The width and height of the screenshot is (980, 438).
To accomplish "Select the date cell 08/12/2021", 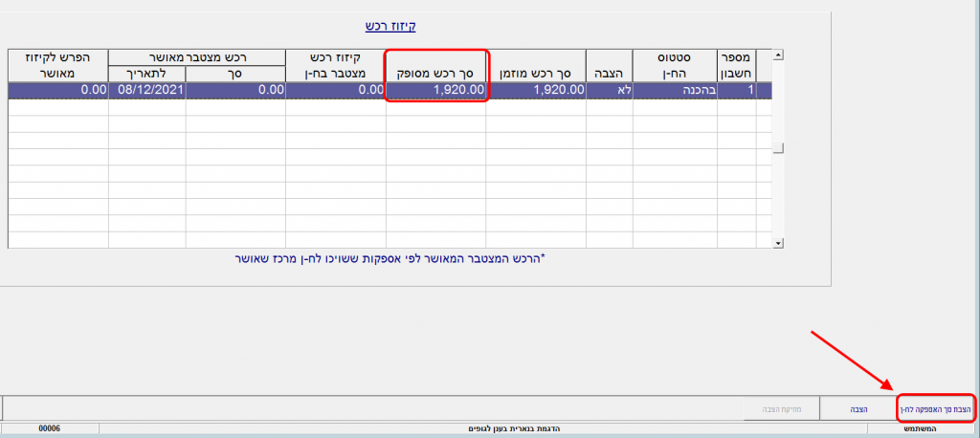I will point(146,90).
